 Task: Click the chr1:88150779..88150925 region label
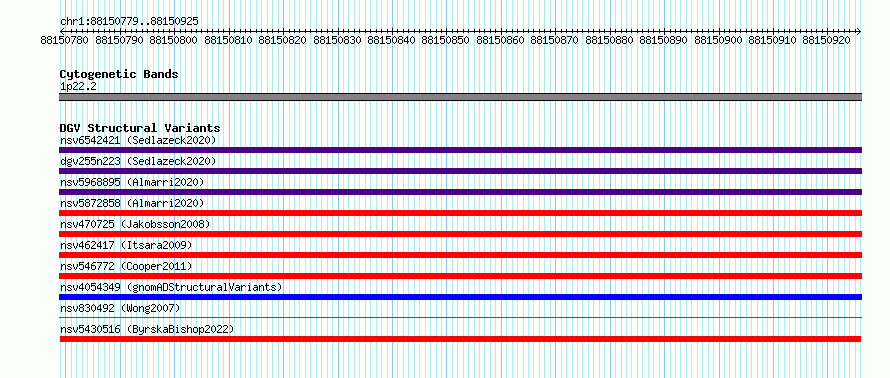[129, 22]
